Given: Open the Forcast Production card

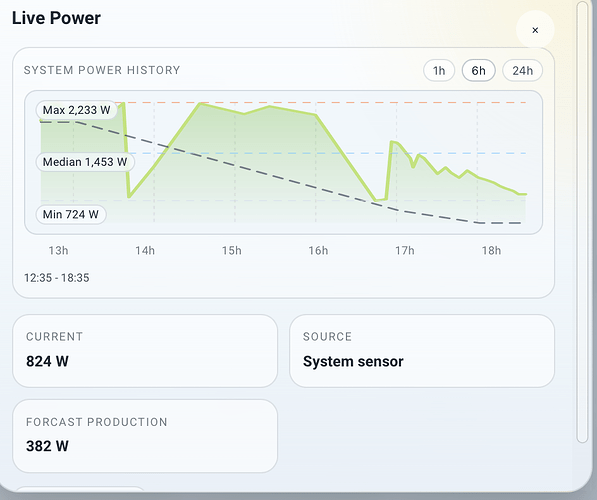Looking at the screenshot, I should (145, 436).
